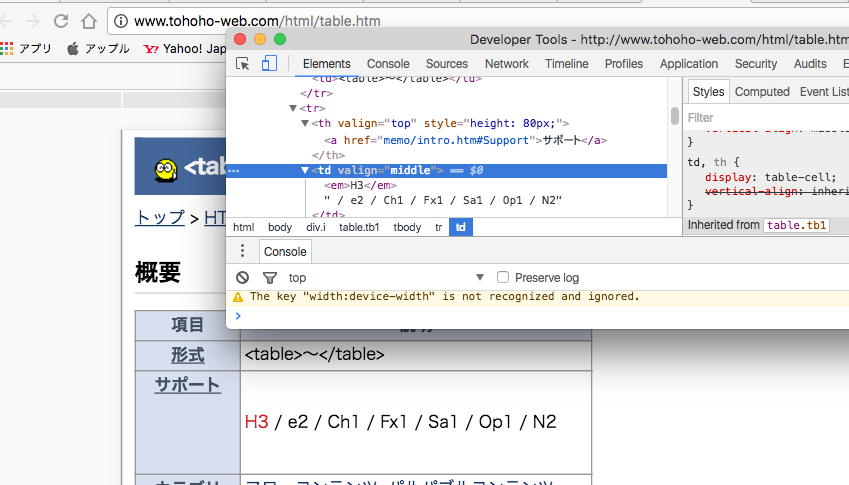
Task: Select the Console drawer tab
Action: click(x=285, y=252)
